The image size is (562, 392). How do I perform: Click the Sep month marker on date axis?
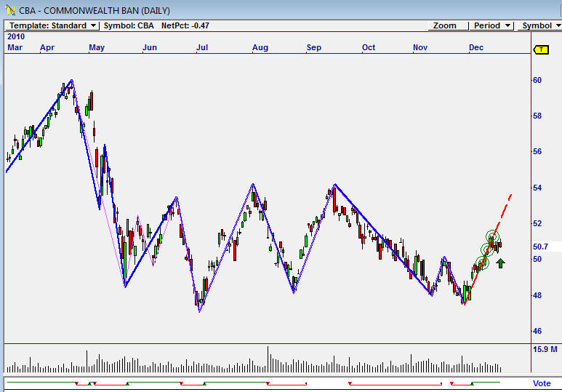pos(314,47)
